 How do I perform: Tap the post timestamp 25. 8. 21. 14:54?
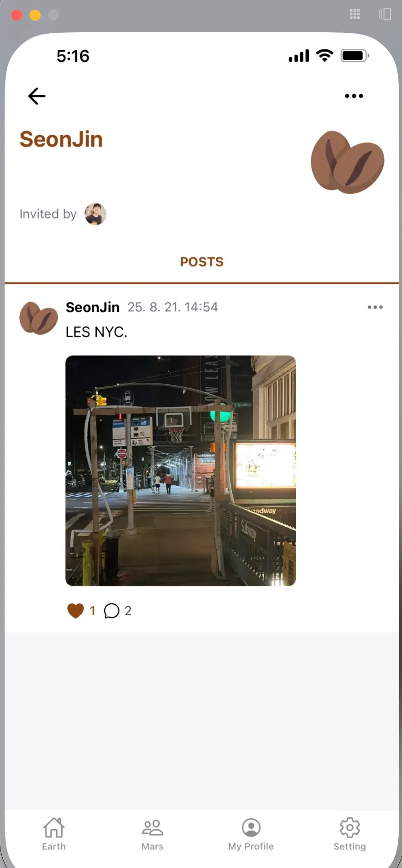pos(173,307)
